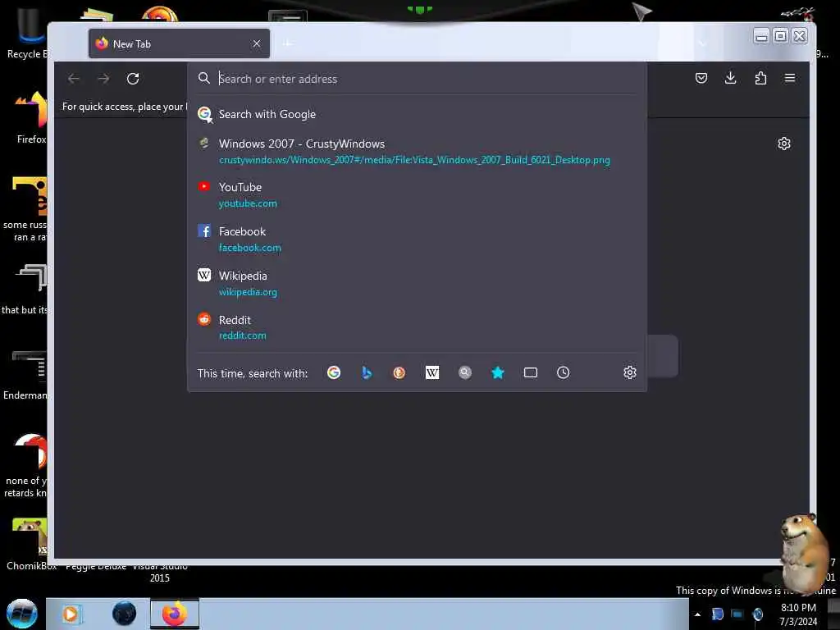Screen dimensions: 840x630
Task: Search this time with DuckDuckGo icon
Action: (x=399, y=372)
